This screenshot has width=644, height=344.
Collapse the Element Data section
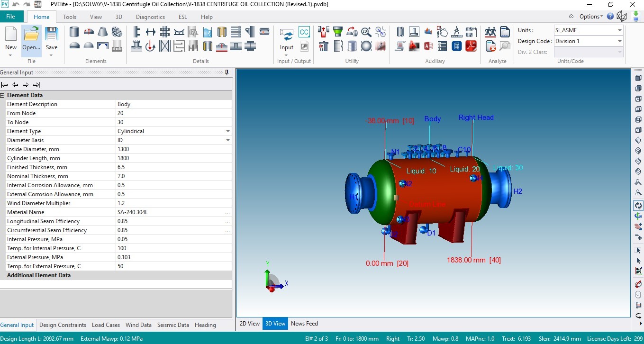click(3, 95)
